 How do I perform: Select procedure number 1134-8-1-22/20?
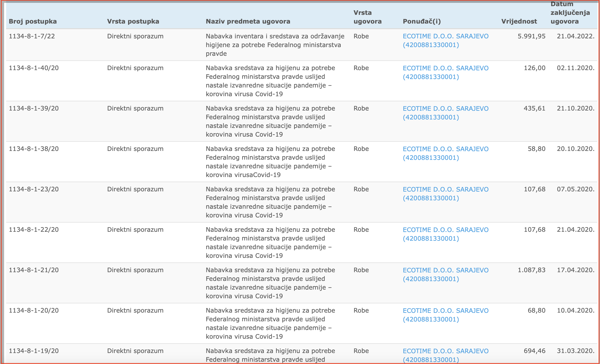tap(34, 230)
